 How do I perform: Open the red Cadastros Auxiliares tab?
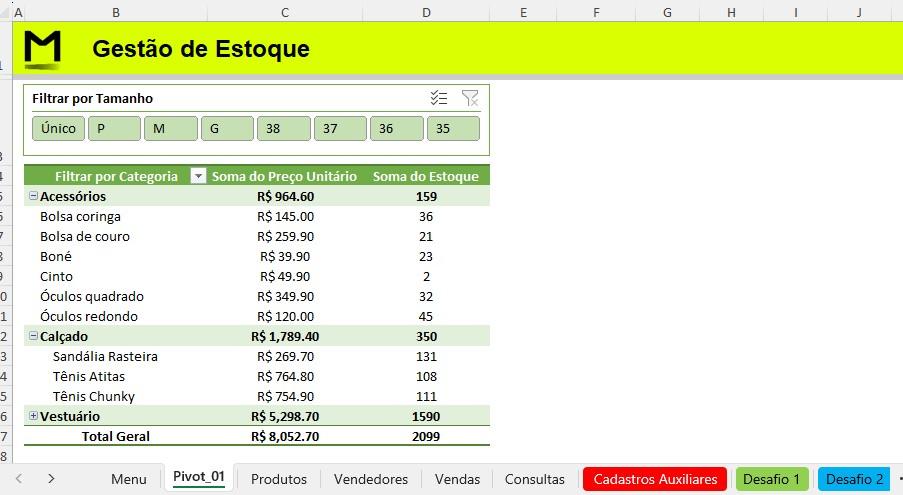(655, 479)
